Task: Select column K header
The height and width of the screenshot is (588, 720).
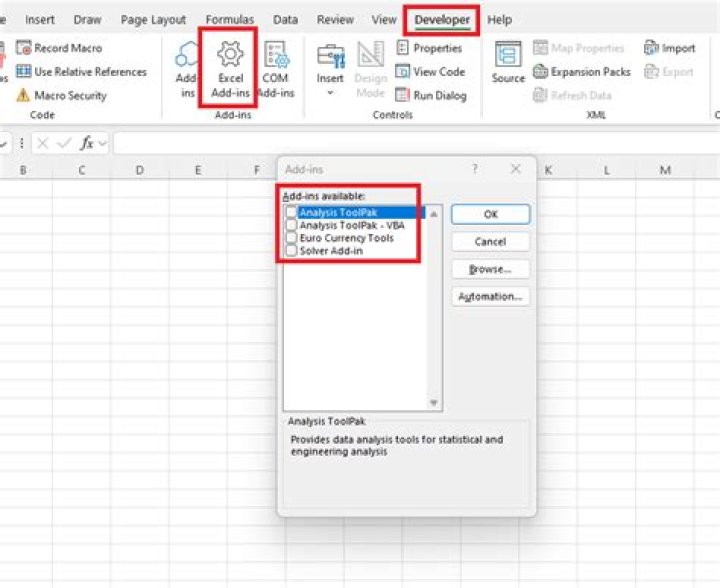Action: point(548,170)
